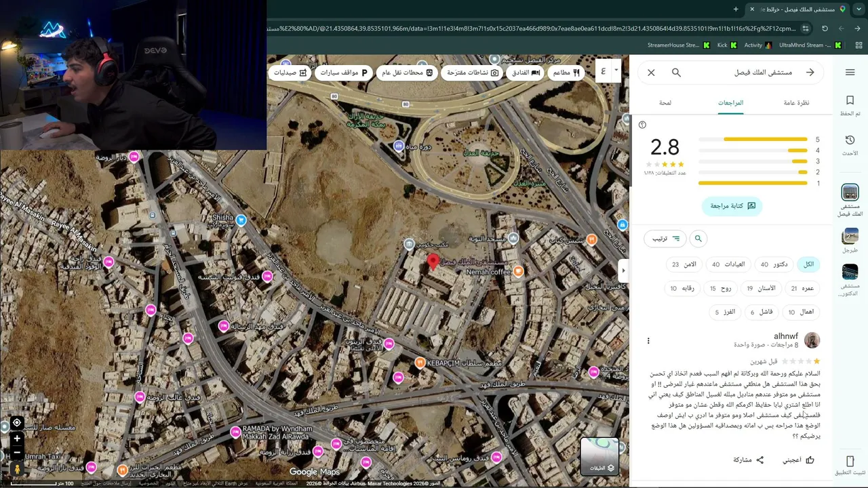Toggle the دكتور 40 review filter chip

coord(774,264)
